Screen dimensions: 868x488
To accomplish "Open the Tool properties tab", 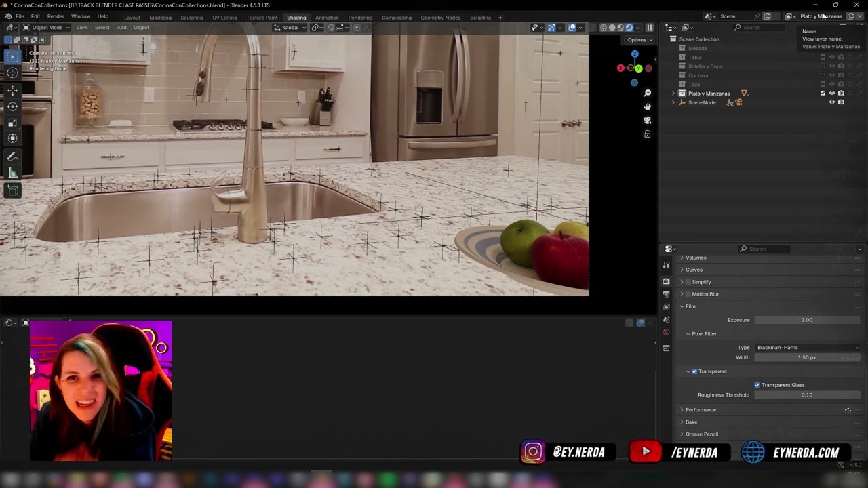I will 666,266.
